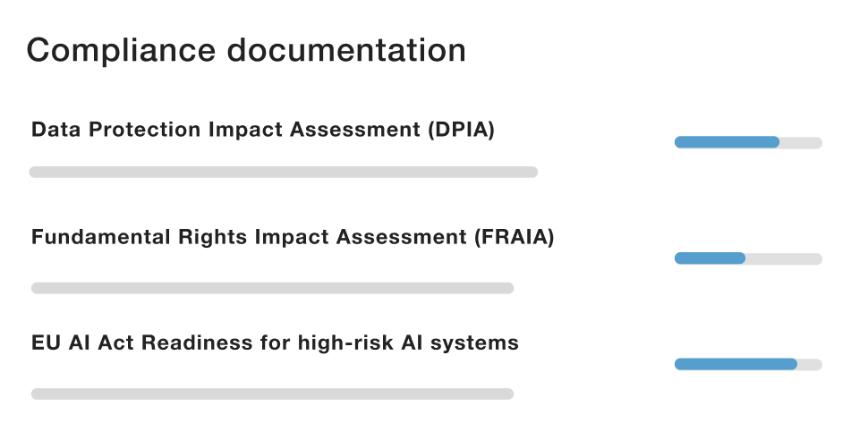Click the (DPIA) acronym in first title
This screenshot has height=423, width=868.
click(461, 130)
